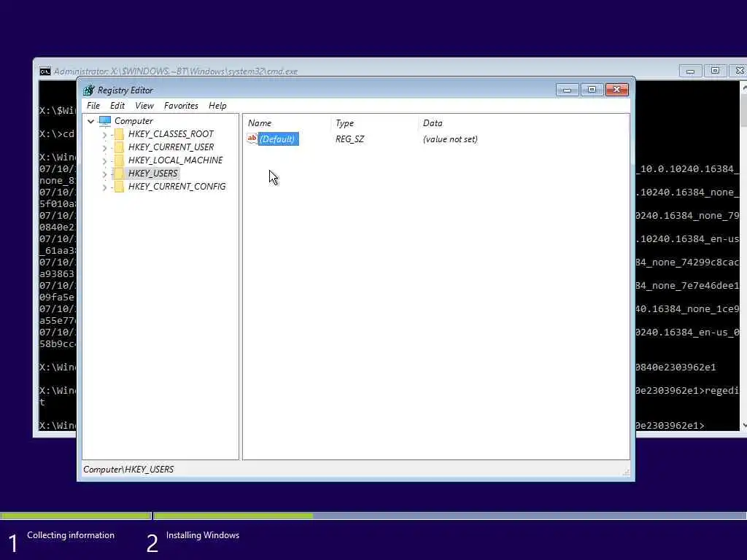Click the HKEY_USERS folder icon
This screenshot has height=560, width=747.
coord(119,174)
